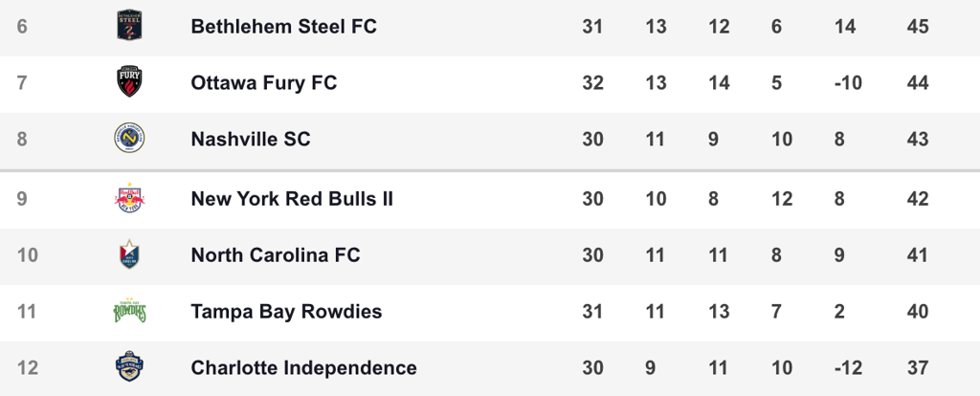980x396 pixels.
Task: Click the Bethlehem Steel FC crest icon
Action: [129, 25]
